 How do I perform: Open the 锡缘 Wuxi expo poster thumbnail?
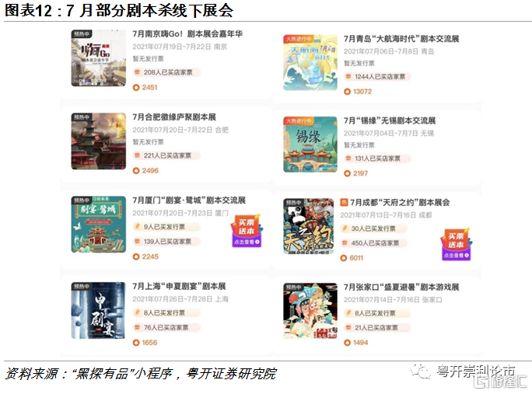[x=310, y=145]
